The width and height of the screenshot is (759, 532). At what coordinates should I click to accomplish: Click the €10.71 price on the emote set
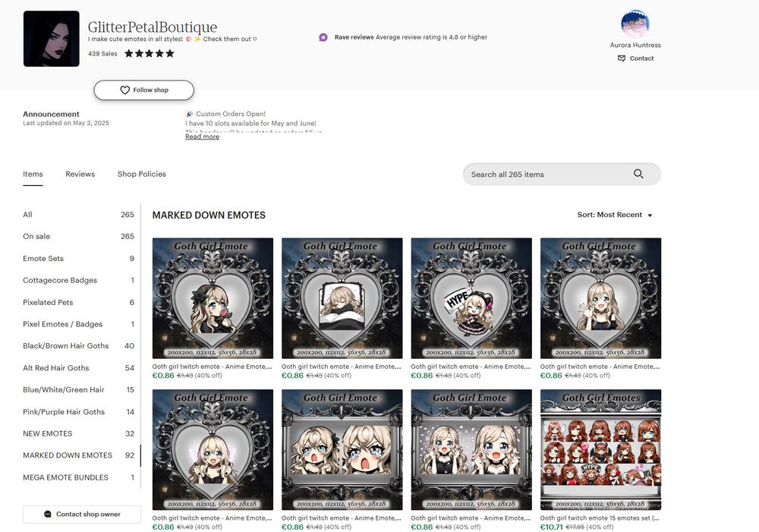coord(551,527)
